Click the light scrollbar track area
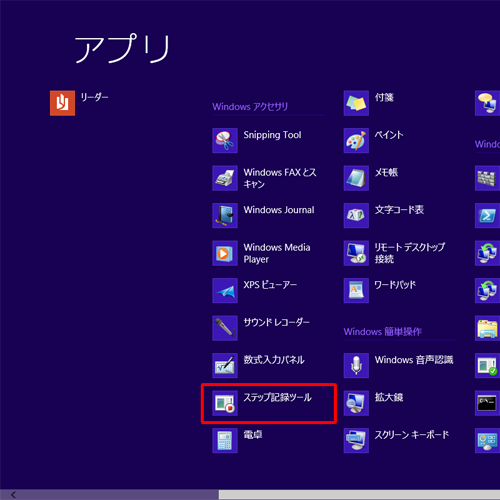 click(359, 495)
